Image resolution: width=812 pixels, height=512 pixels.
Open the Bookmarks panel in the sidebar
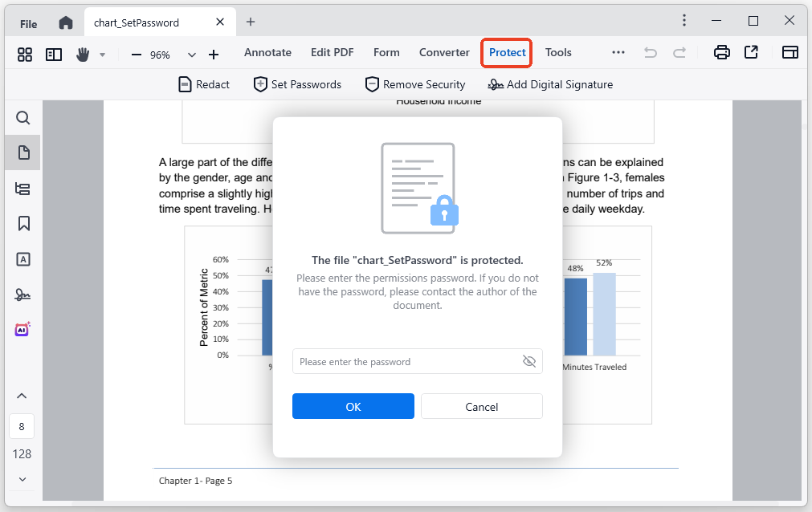(x=23, y=223)
